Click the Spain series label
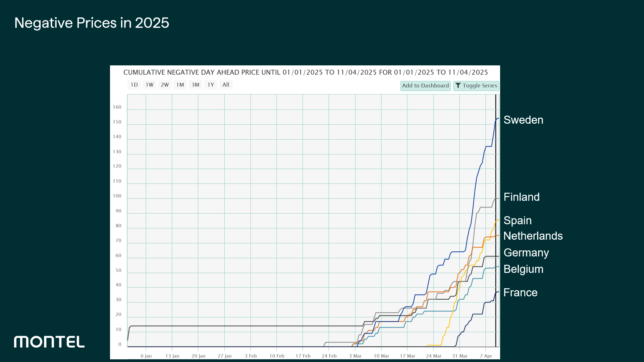The height and width of the screenshot is (362, 644). 518,221
